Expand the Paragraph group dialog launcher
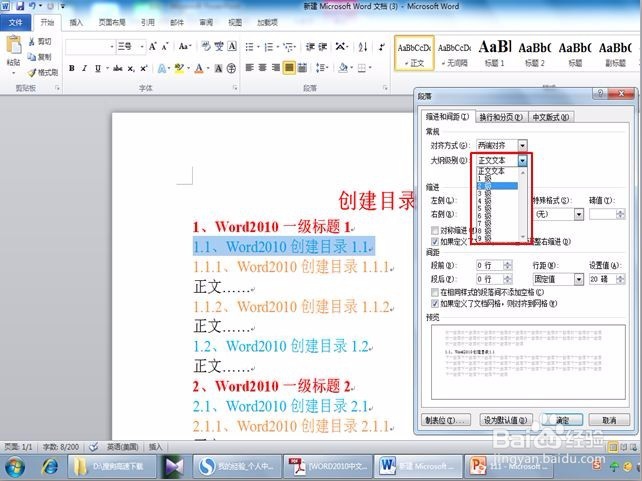This screenshot has height=481, width=642. click(385, 88)
